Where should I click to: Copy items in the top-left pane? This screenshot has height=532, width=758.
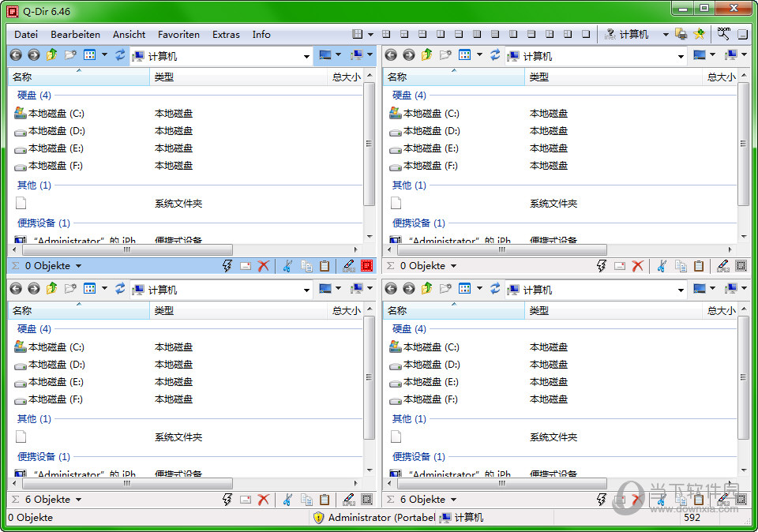click(x=306, y=266)
